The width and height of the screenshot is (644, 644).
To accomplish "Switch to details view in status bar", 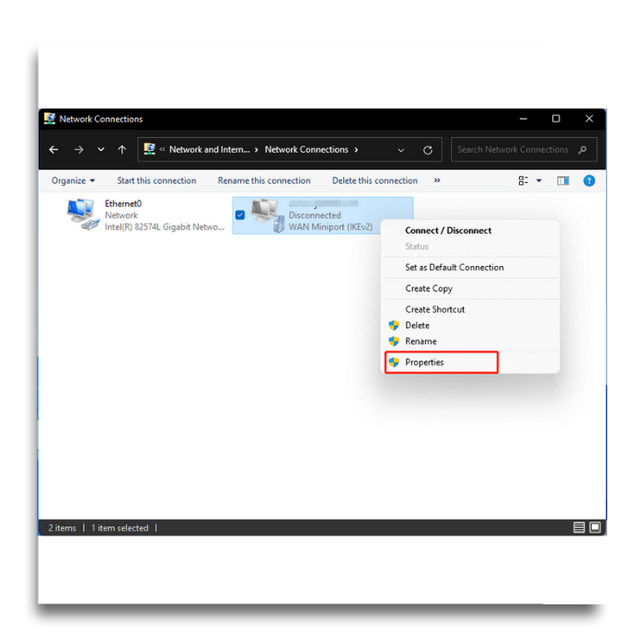I will point(579,527).
